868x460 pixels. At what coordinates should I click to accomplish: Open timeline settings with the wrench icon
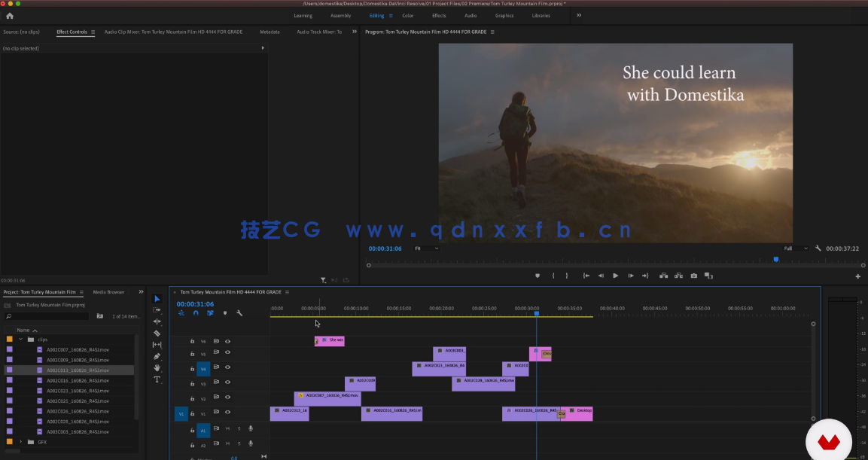[239, 313]
